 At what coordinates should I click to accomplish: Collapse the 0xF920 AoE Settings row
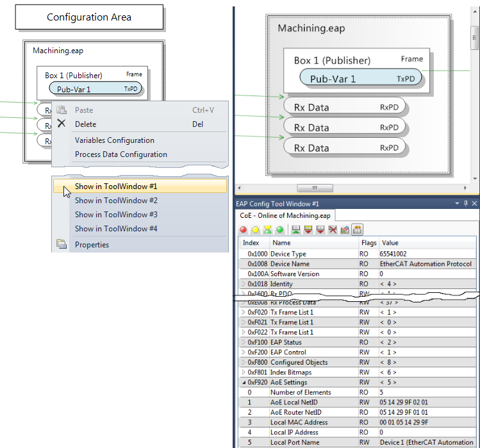244,382
